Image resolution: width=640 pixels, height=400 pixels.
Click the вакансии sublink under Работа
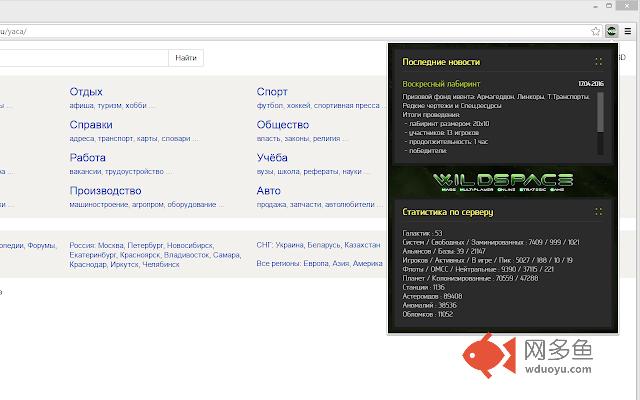[85, 171]
